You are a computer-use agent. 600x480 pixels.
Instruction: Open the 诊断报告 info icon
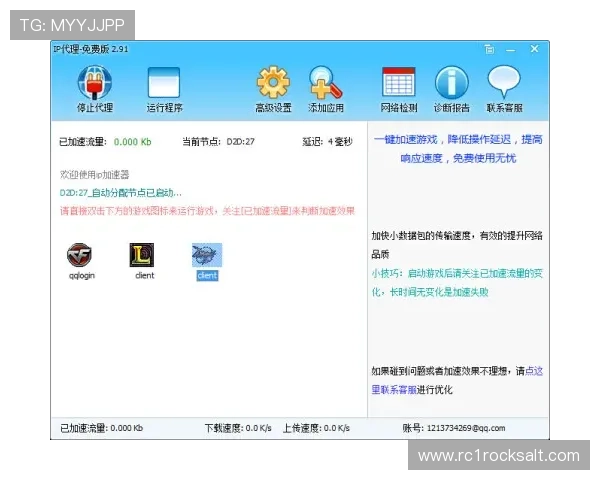point(452,82)
